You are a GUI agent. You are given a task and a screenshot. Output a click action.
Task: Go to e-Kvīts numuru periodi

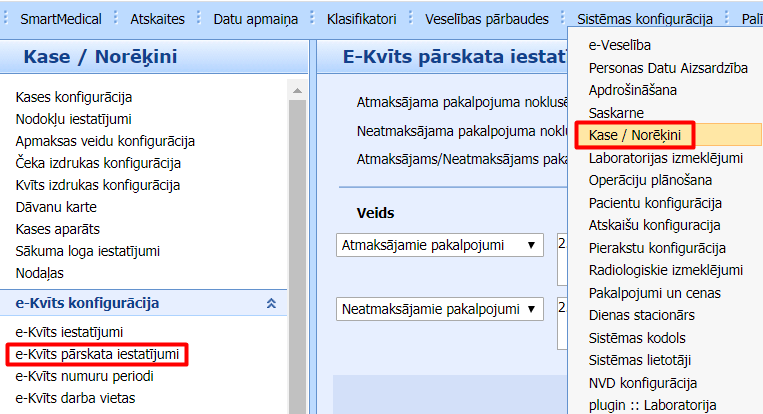85,376
